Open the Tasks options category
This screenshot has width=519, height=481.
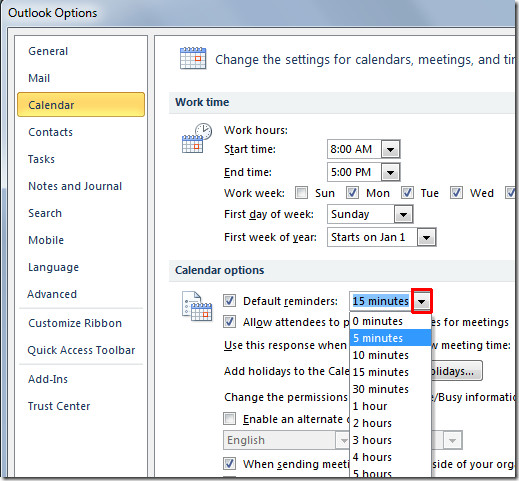[41, 159]
